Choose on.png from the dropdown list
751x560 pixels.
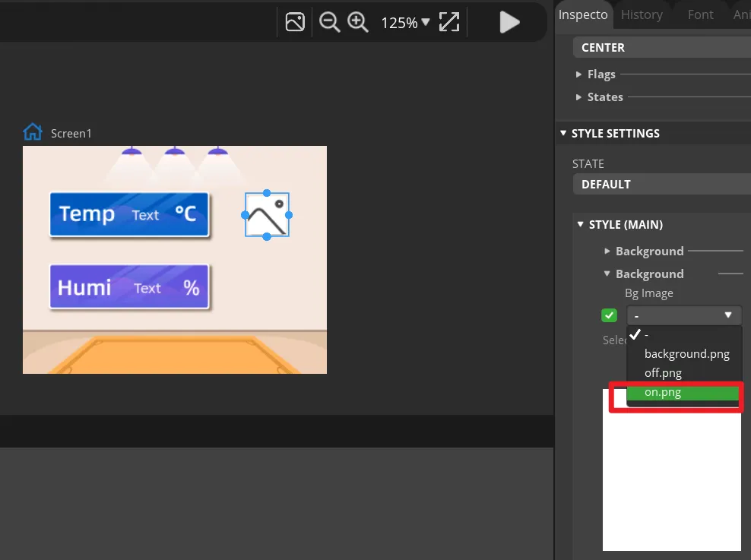(x=662, y=392)
